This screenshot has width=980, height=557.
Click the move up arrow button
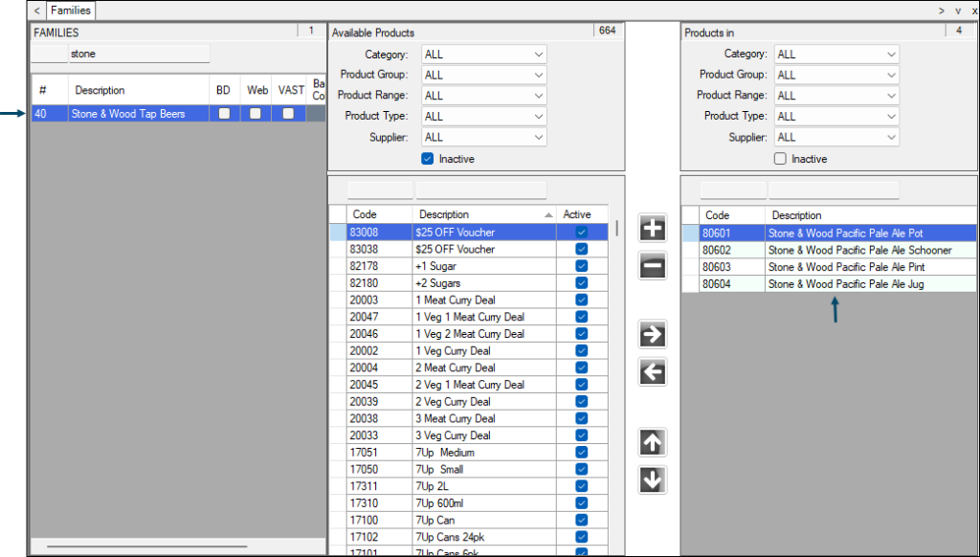(x=653, y=442)
